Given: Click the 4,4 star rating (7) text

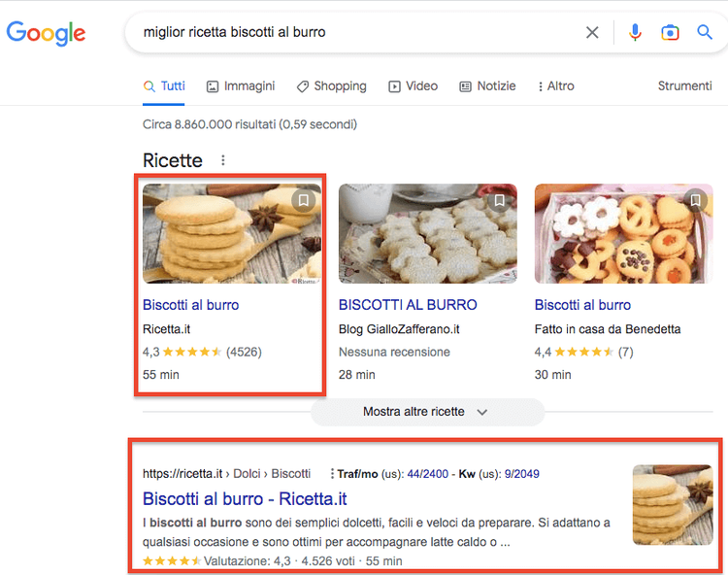Looking at the screenshot, I should click(583, 352).
